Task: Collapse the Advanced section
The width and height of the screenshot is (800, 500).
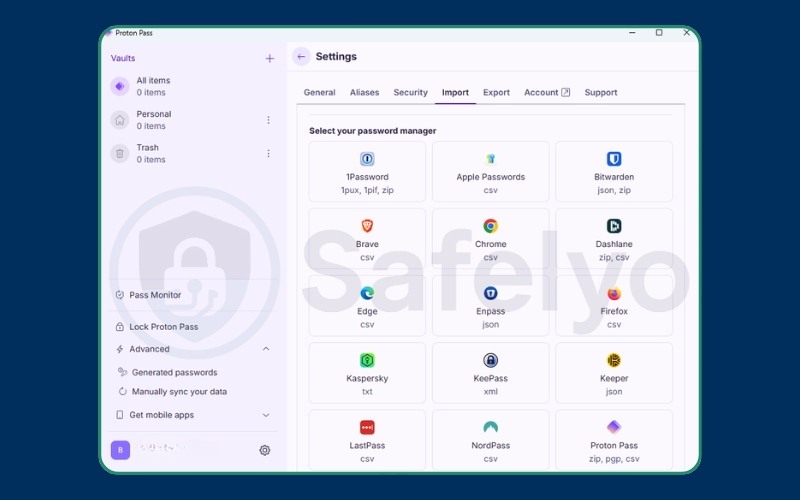Action: (x=266, y=349)
